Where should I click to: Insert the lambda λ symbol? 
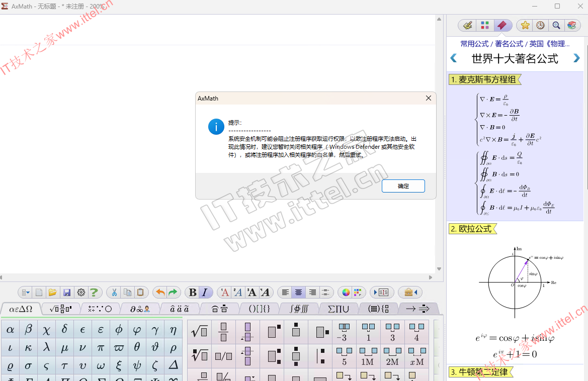(46, 347)
